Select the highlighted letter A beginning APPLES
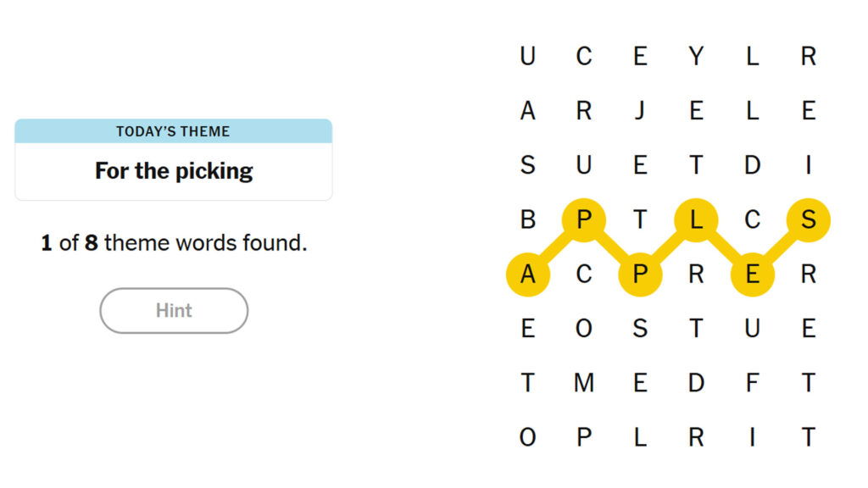 pos(528,274)
